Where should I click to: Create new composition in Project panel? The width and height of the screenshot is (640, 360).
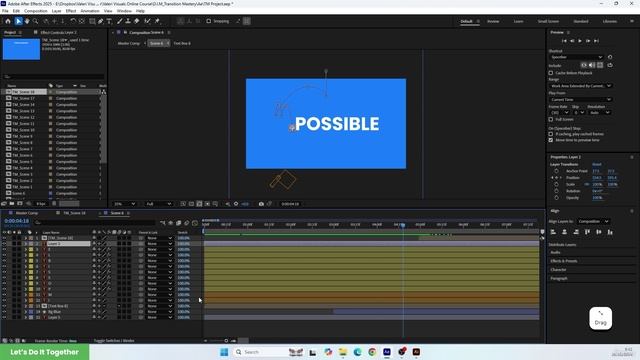coord(20,203)
